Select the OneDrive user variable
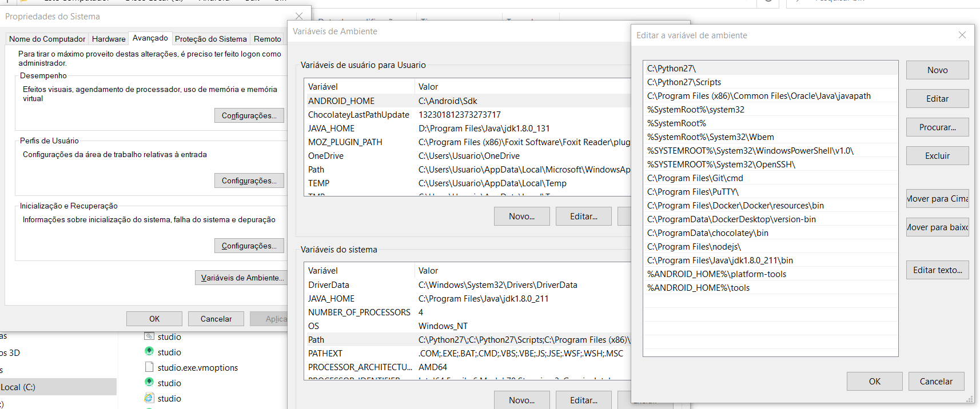980x409 pixels. pos(468,156)
